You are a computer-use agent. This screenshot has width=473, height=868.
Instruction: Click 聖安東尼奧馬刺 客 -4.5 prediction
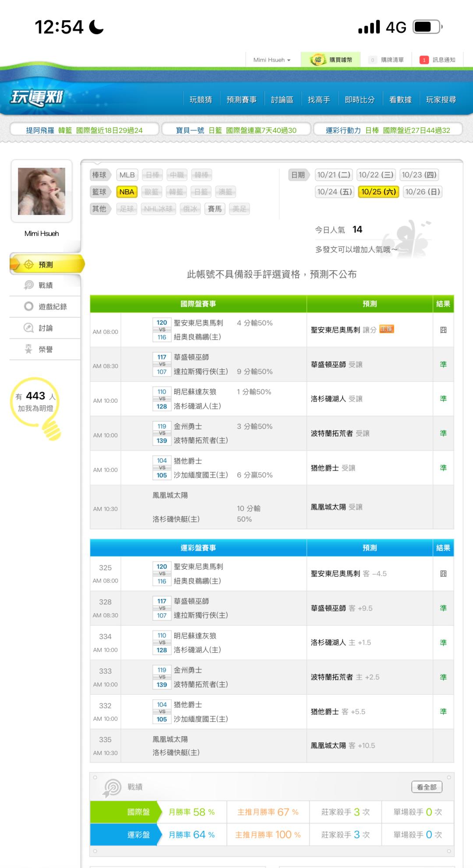[x=349, y=573]
